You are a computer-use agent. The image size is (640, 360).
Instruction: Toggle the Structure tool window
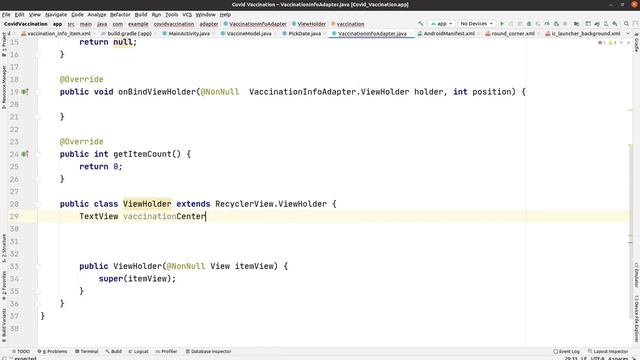(4, 248)
